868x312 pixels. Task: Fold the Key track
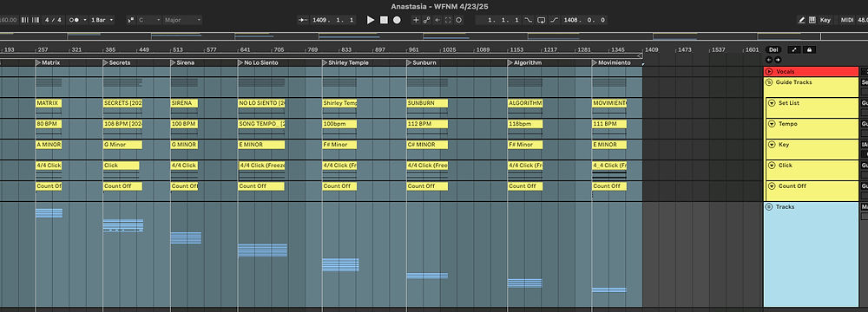pyautogui.click(x=772, y=145)
